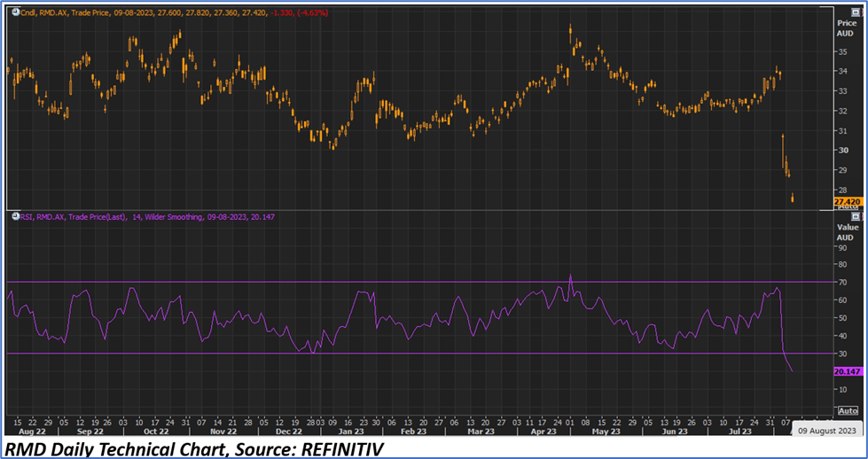Click the 50 RSI axis label

(x=843, y=318)
